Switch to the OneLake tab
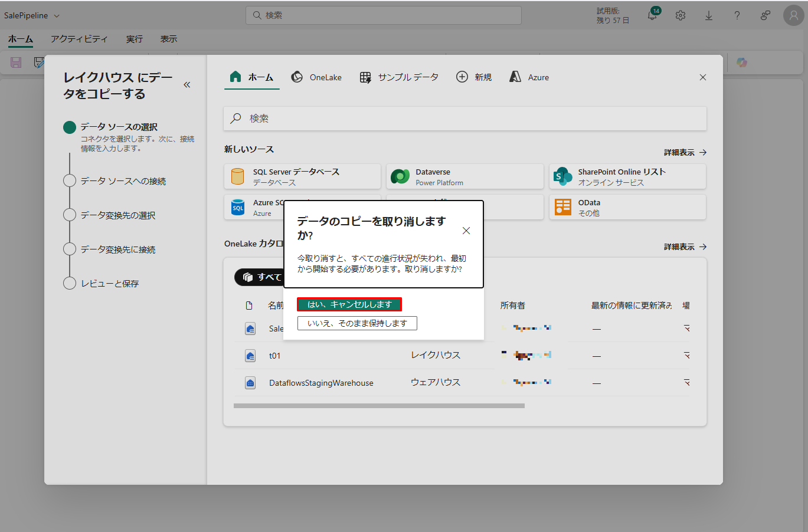Viewport: 808px width, 532px height. point(317,77)
